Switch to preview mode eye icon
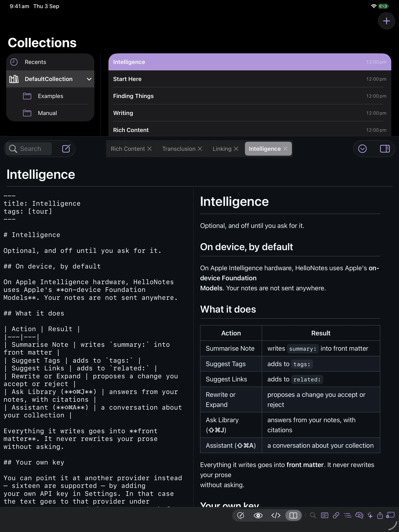Viewport: 399px width, 532px height. [258, 515]
